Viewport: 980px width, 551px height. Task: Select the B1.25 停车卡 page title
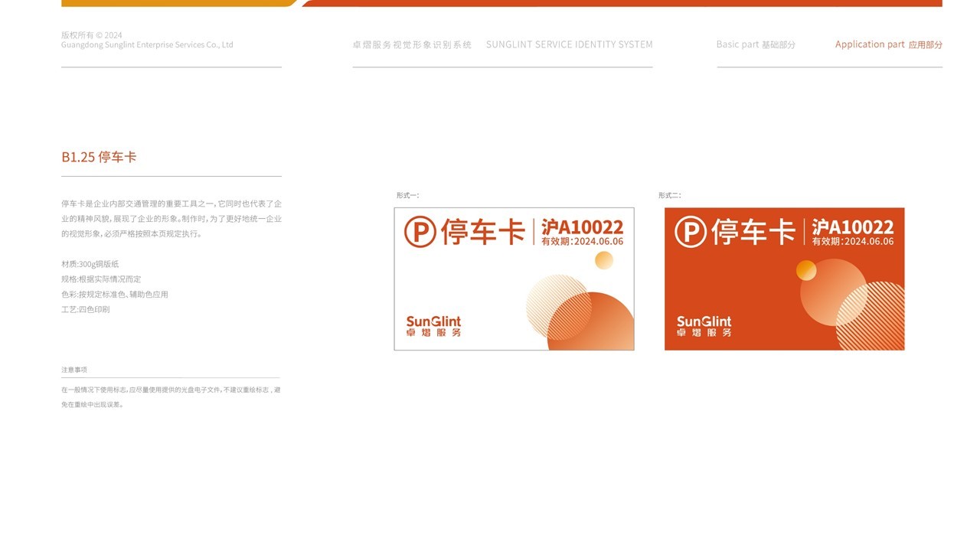pos(100,155)
